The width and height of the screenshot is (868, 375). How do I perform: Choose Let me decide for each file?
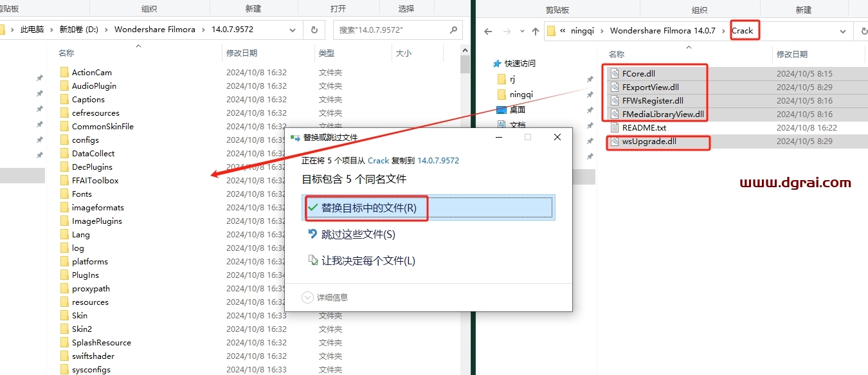click(368, 261)
